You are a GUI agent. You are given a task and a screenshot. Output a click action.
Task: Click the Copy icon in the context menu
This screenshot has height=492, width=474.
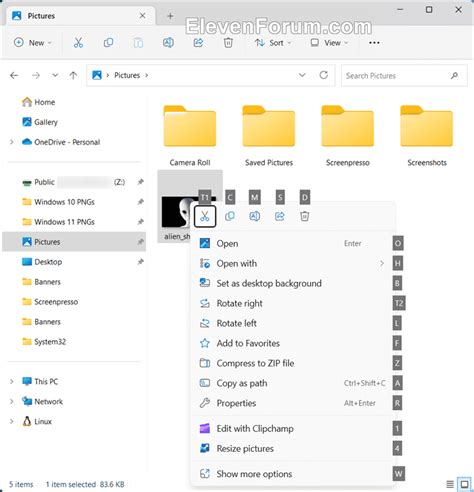[x=230, y=216]
